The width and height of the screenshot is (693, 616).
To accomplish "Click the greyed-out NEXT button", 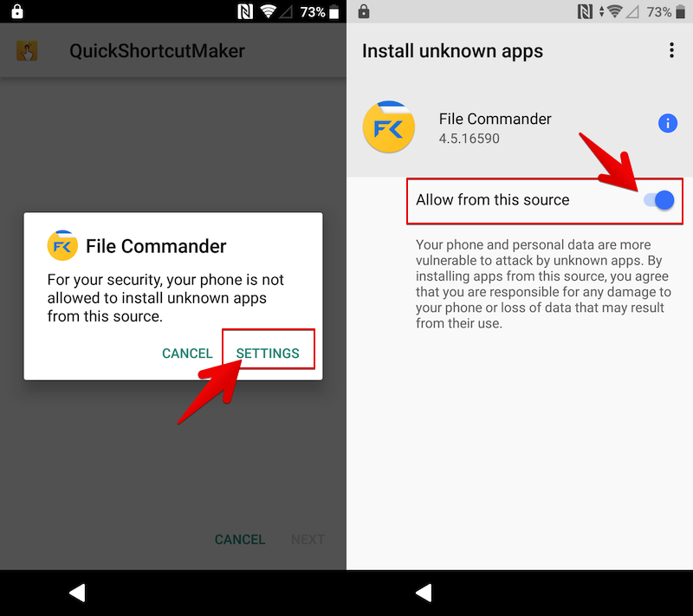I will point(308,539).
